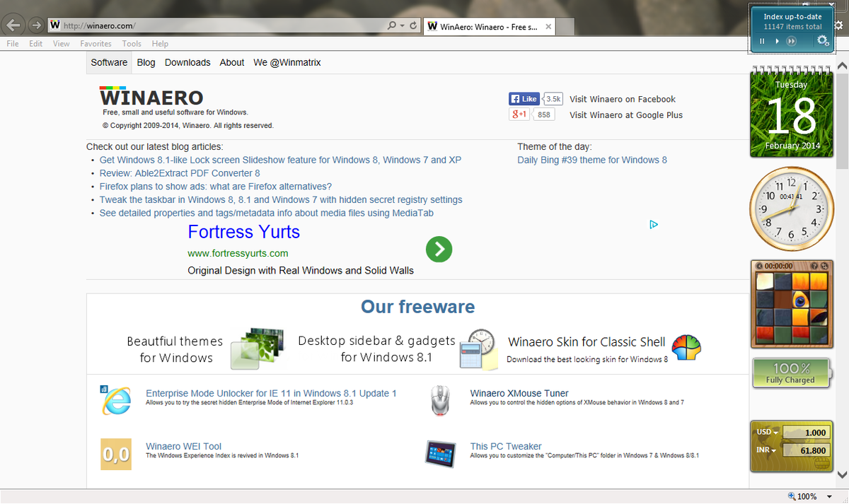
Task: Select the Software navigation tab
Action: [x=109, y=62]
